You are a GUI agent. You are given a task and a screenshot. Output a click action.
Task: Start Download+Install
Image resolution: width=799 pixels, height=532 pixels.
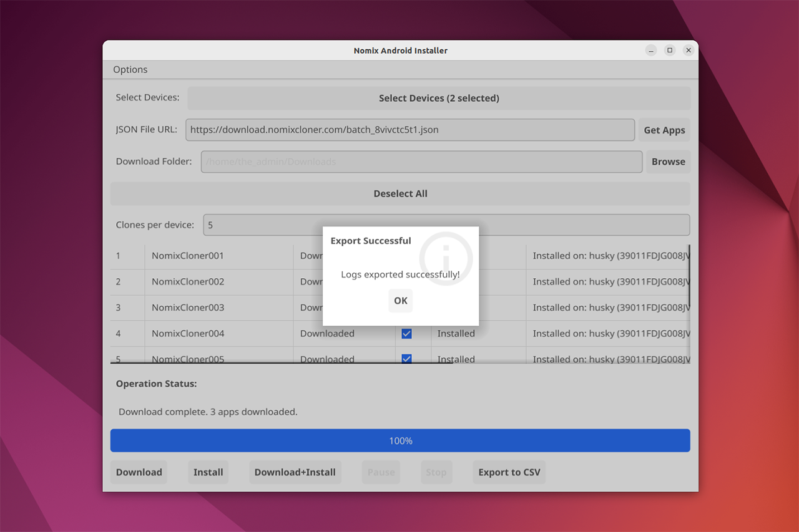[295, 472]
